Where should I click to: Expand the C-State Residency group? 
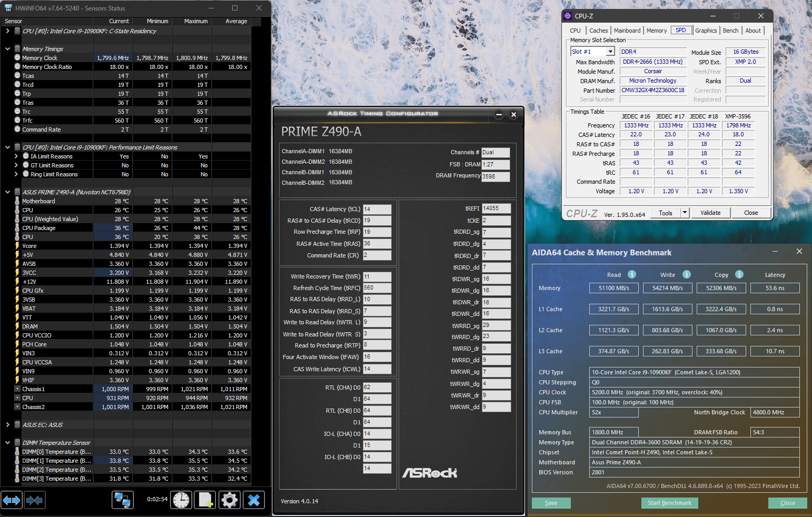[7, 31]
